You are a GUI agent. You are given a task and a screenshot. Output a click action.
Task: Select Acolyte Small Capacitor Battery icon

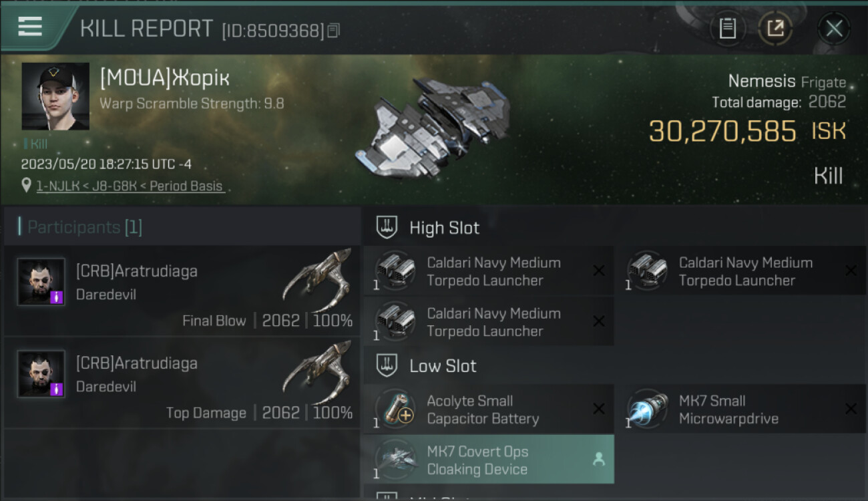tap(396, 409)
